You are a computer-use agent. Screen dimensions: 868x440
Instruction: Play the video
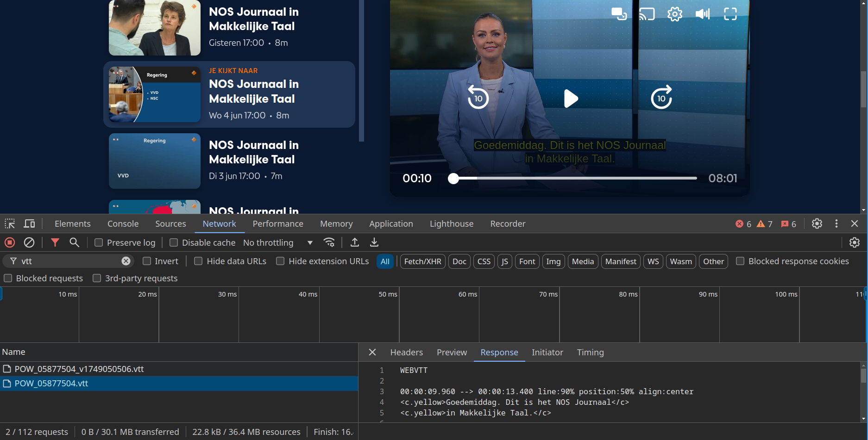coord(570,98)
